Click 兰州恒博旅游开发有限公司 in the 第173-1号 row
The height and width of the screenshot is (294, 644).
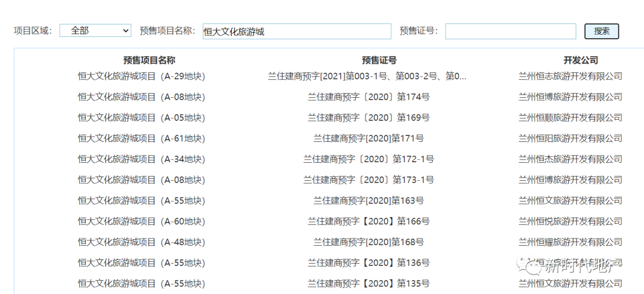tap(570, 180)
